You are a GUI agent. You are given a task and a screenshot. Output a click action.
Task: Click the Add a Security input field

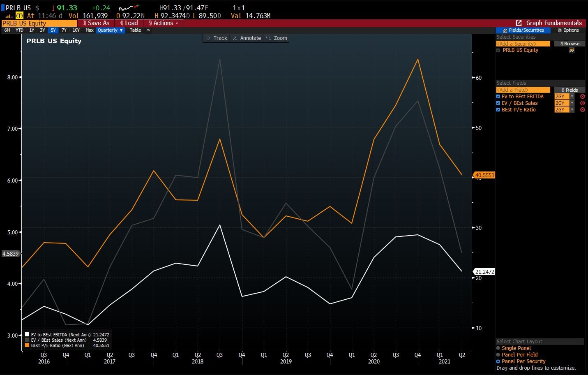pos(523,44)
